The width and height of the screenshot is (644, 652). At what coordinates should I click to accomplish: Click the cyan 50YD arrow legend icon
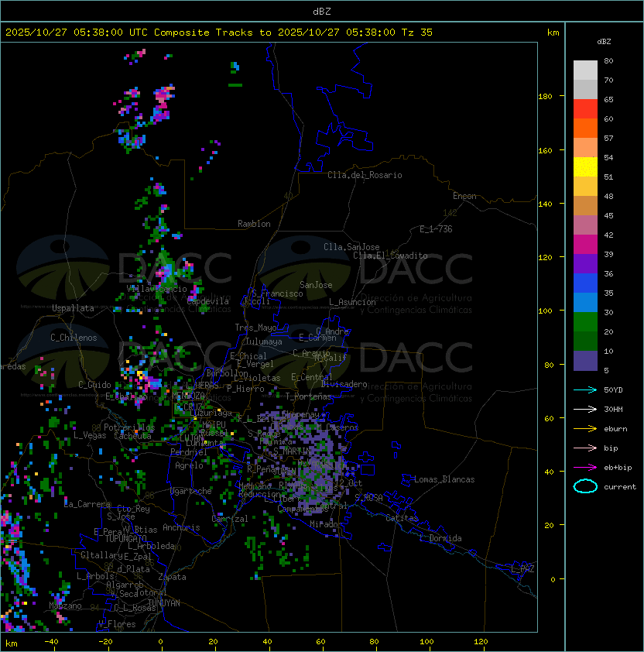coord(585,390)
